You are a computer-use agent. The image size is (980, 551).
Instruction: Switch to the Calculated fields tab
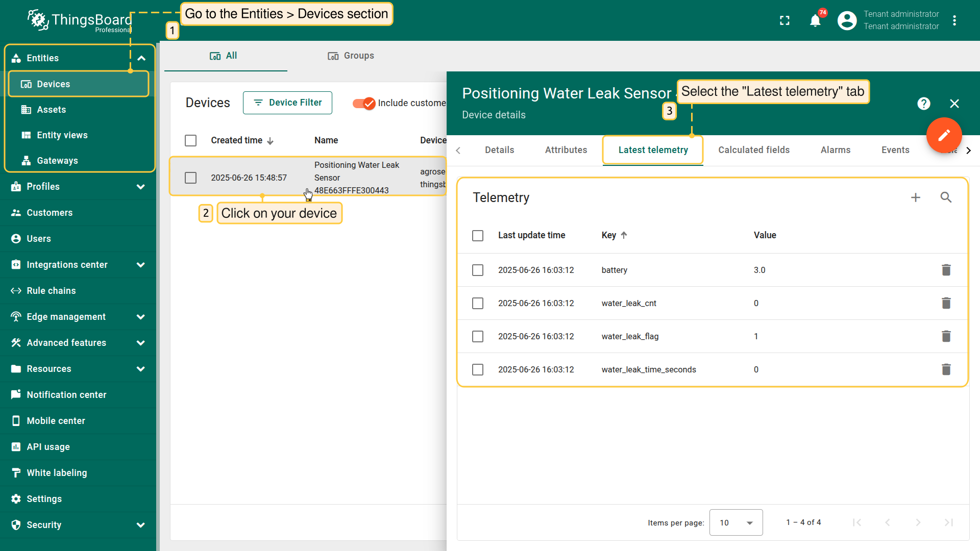click(754, 149)
